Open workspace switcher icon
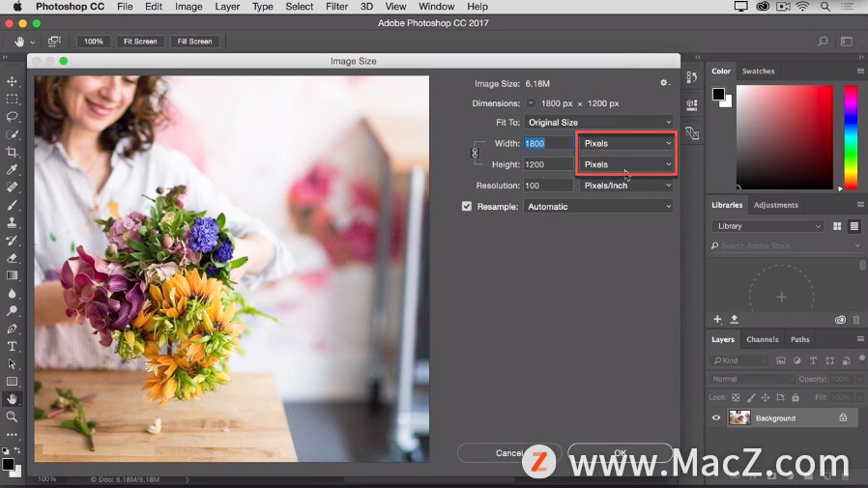This screenshot has width=868, height=488. point(847,42)
